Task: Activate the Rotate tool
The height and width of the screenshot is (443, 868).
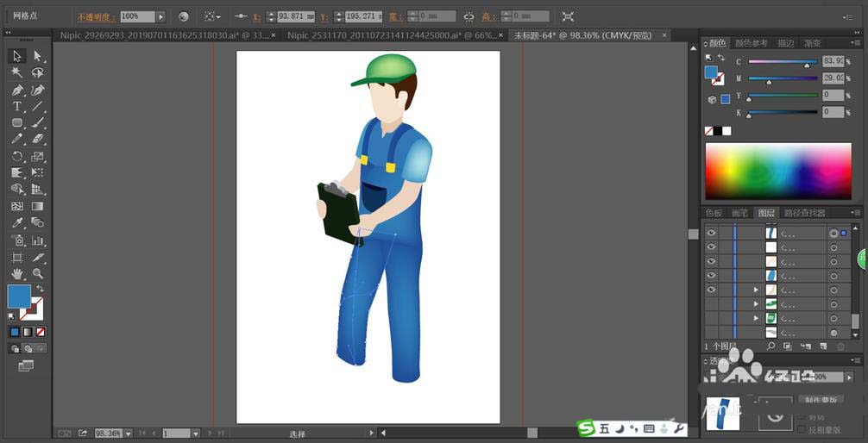Action: click(17, 156)
